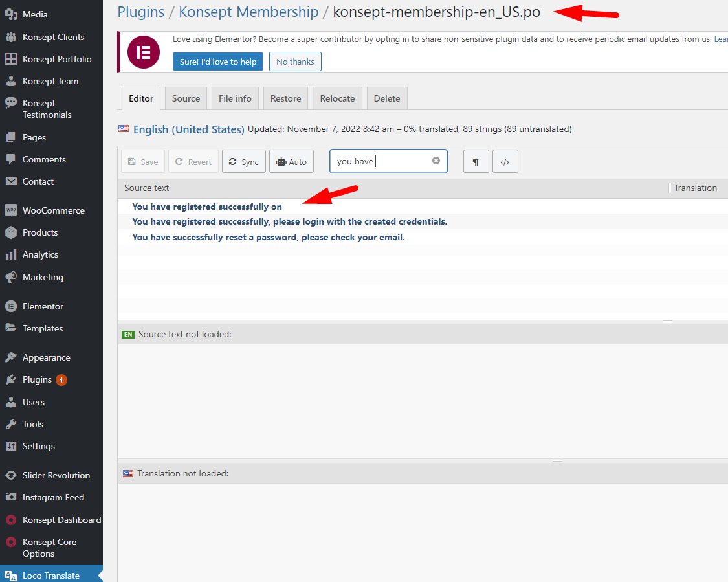Screen dimensions: 728x582
Task: Click the Konsept Portfolio grid icon
Action: (11, 59)
